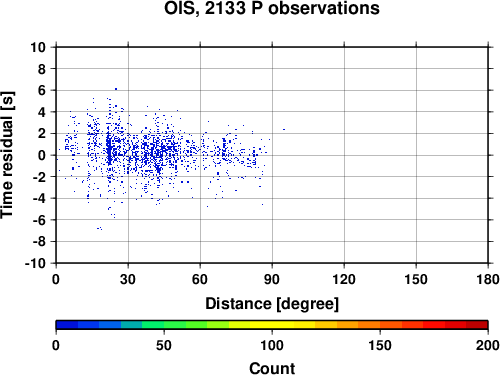Select the dark red end of the colorbar
The width and height of the screenshot is (500, 375).
click(x=477, y=325)
